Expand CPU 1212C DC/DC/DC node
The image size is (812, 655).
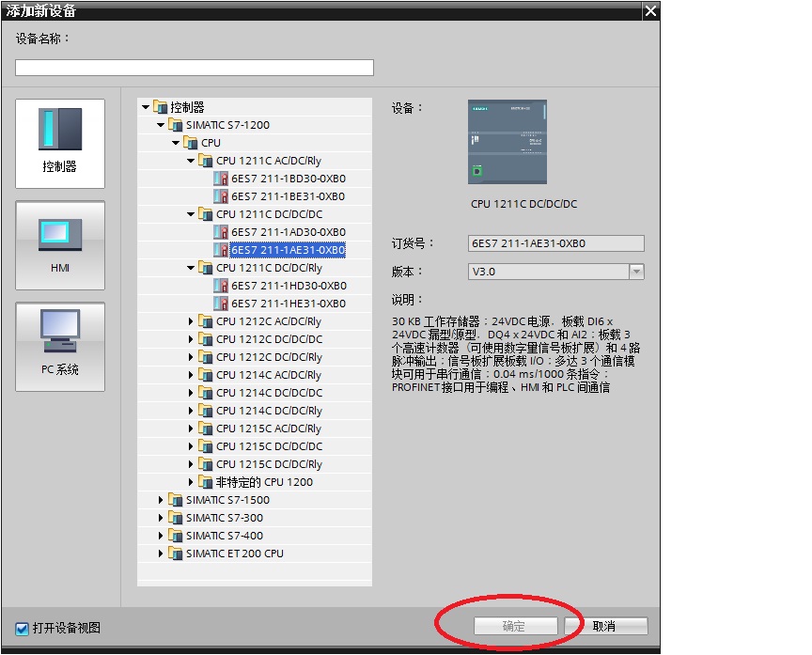[191, 339]
